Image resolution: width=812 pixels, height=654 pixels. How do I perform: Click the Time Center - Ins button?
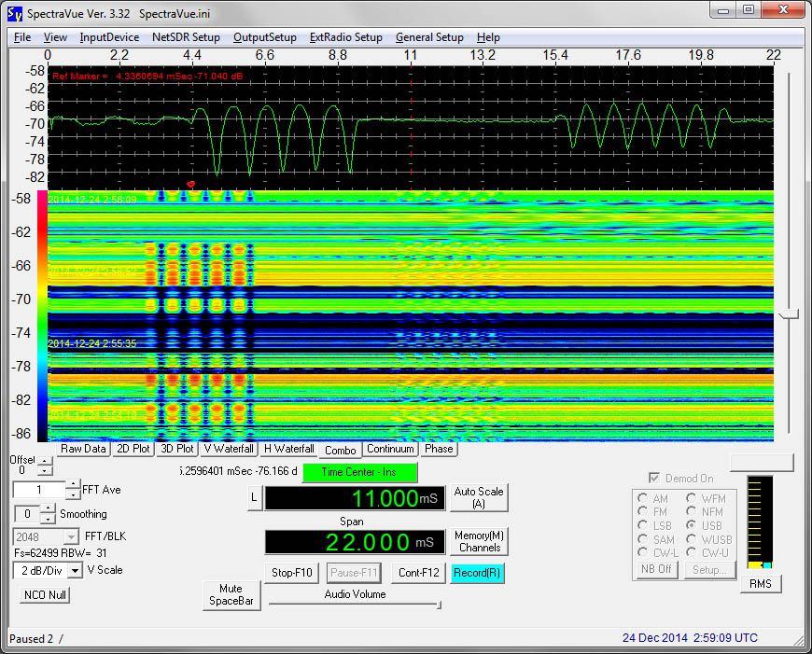click(359, 472)
